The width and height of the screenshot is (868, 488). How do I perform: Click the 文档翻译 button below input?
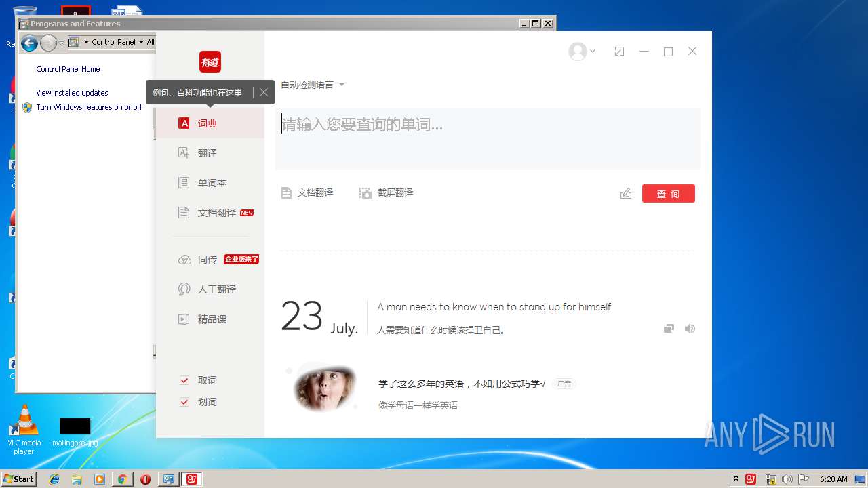(x=307, y=193)
